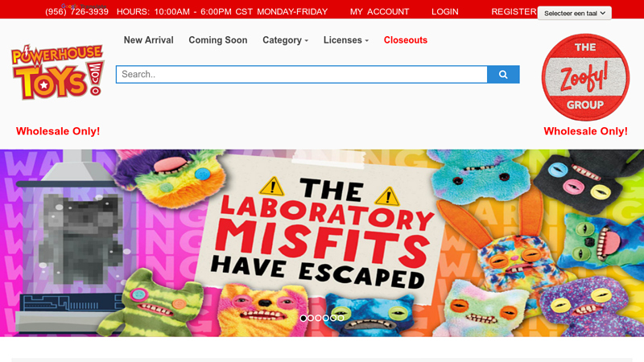644x362 pixels.
Task: Expand the Licenses dropdown menu
Action: click(346, 40)
